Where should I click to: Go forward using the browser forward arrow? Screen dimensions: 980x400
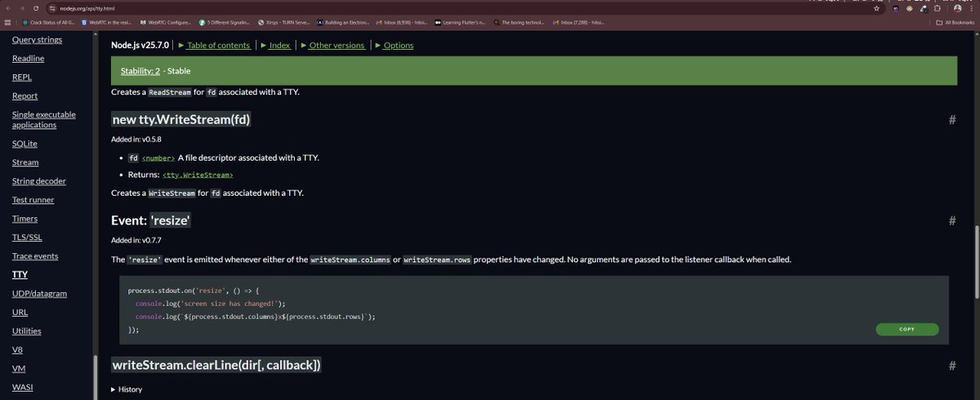[23, 7]
